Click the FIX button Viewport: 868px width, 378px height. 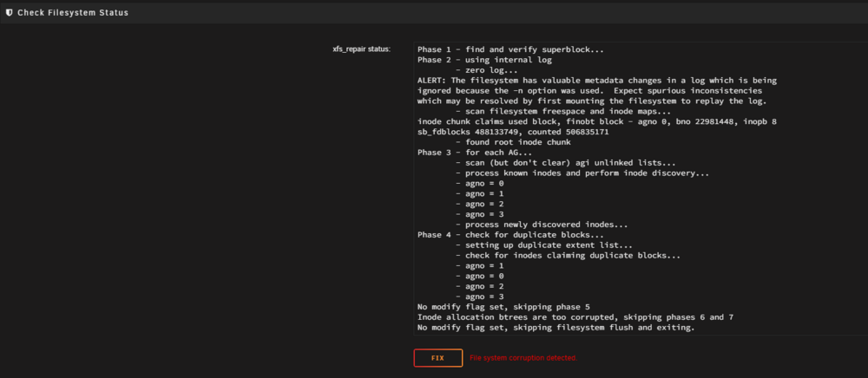437,358
